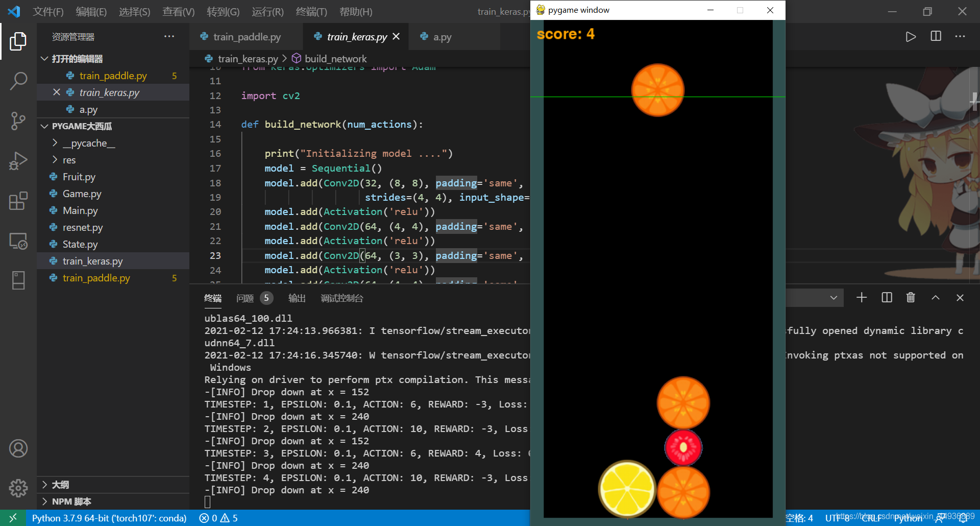Open the Search view in activity bar
Viewport: 980px width, 526px height.
pyautogui.click(x=18, y=81)
